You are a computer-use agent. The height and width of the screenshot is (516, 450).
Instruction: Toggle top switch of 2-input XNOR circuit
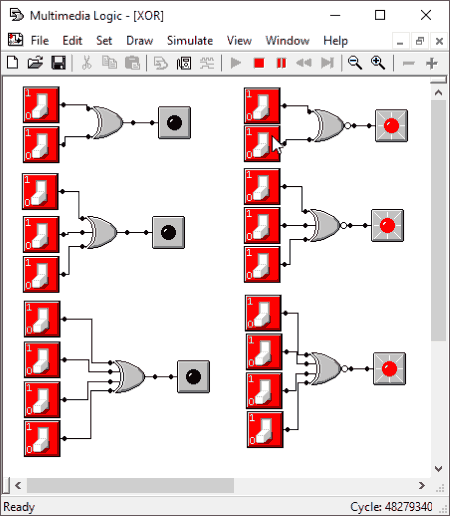click(262, 106)
